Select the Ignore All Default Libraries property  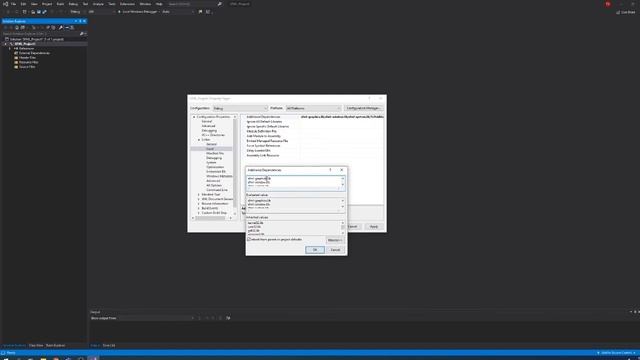click(x=264, y=122)
